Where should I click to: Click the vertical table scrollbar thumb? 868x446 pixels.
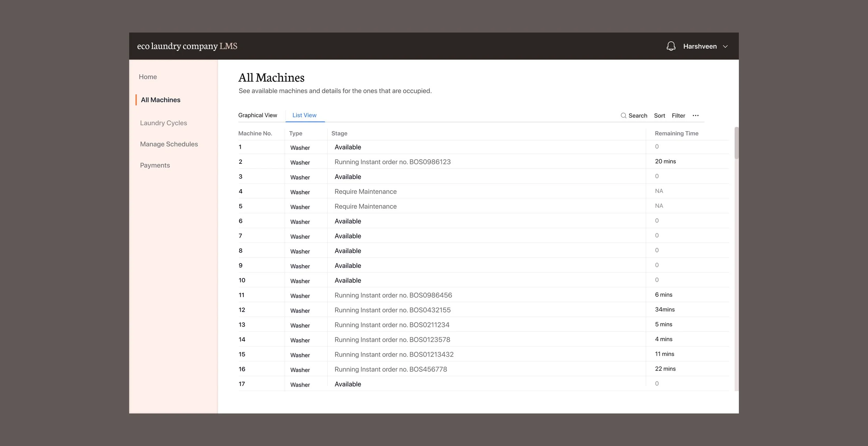pos(736,143)
